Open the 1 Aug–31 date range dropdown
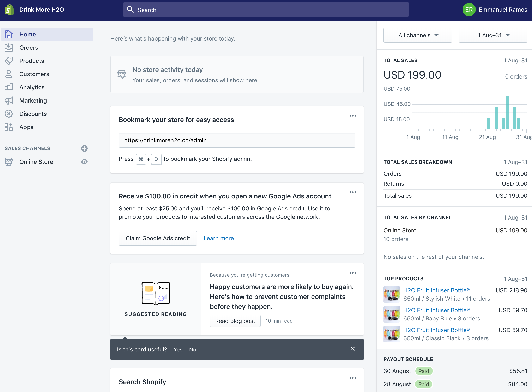The image size is (532, 392). click(x=493, y=35)
